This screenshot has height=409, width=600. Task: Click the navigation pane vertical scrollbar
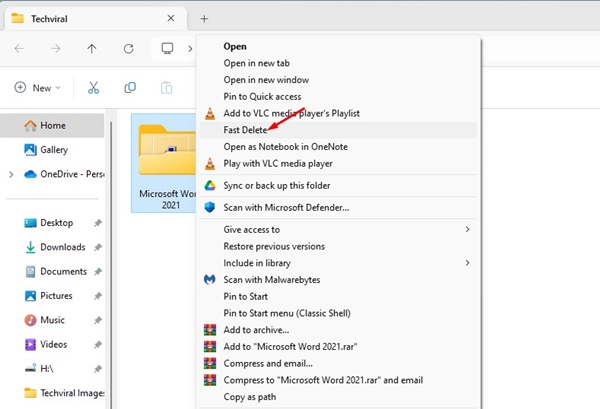111,264
